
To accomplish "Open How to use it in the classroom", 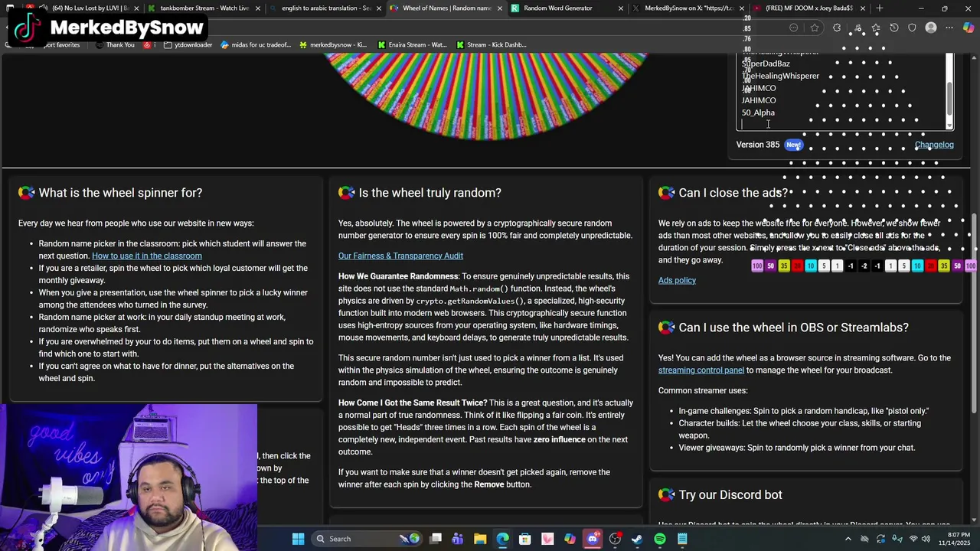I will pos(147,256).
